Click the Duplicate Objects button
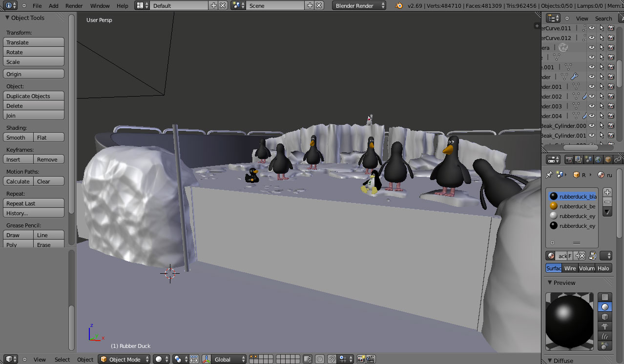 pos(34,96)
